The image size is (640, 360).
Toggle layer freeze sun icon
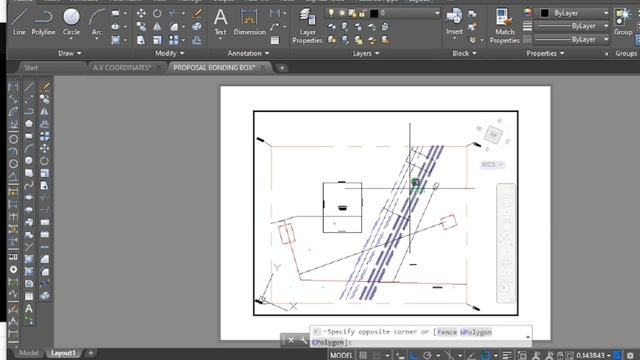pos(342,13)
